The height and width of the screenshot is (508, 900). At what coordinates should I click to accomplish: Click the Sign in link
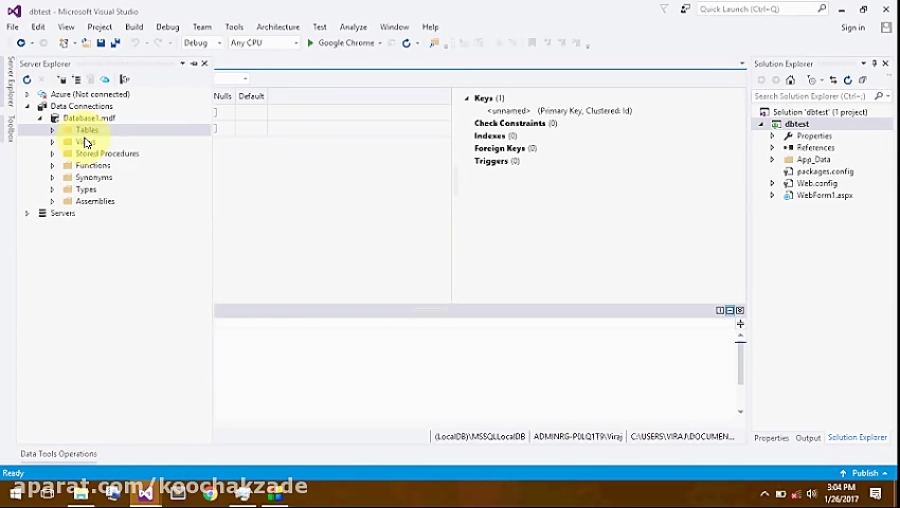(x=853, y=28)
